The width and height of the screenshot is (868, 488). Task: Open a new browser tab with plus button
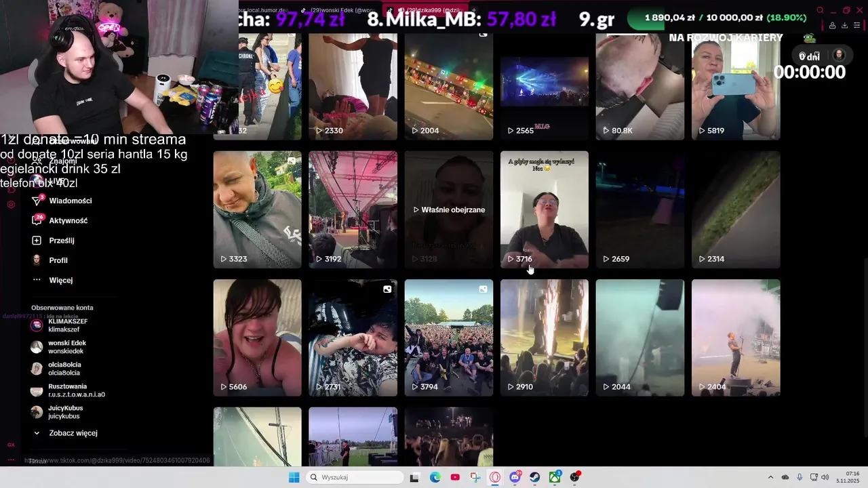click(475, 10)
